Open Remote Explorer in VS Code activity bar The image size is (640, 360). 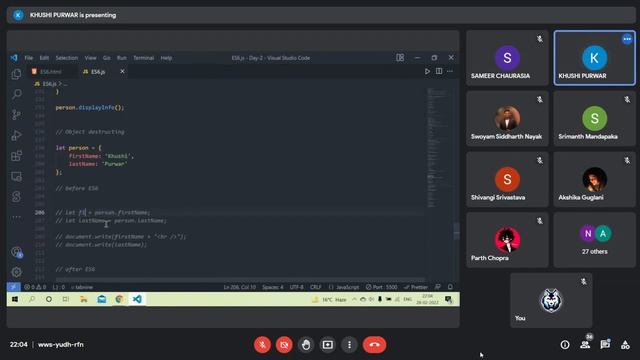(16, 177)
